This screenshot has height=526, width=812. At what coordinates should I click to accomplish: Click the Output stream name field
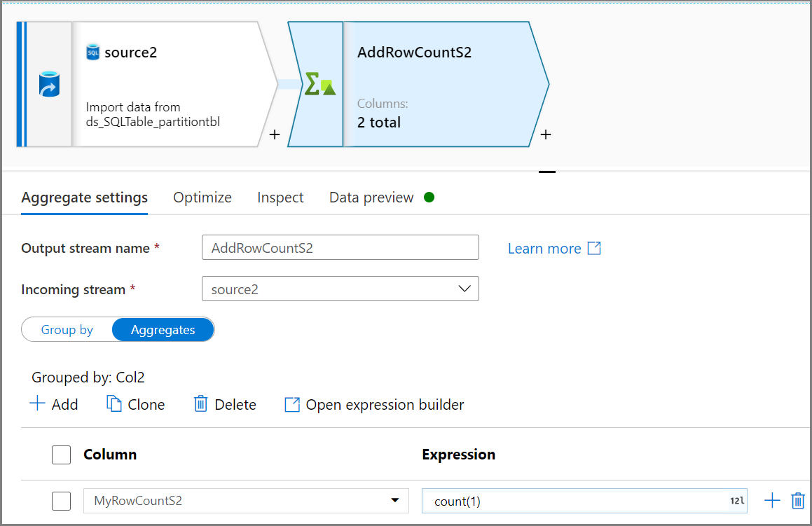pos(340,248)
